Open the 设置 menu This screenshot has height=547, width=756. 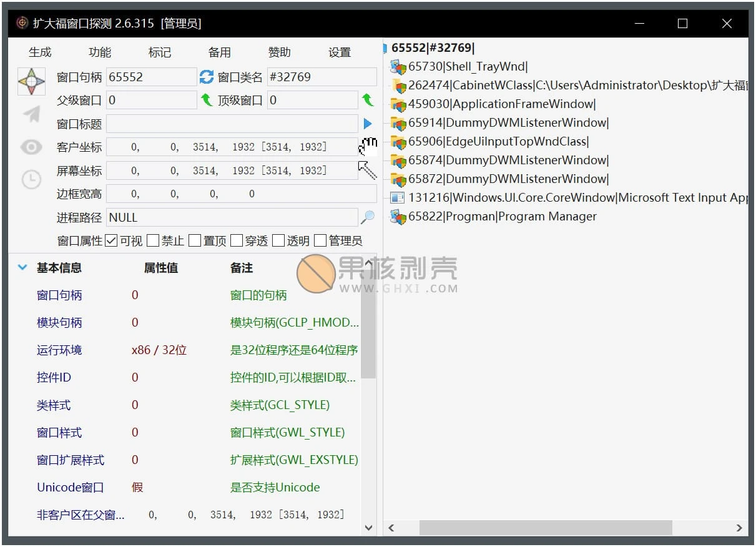coord(340,52)
